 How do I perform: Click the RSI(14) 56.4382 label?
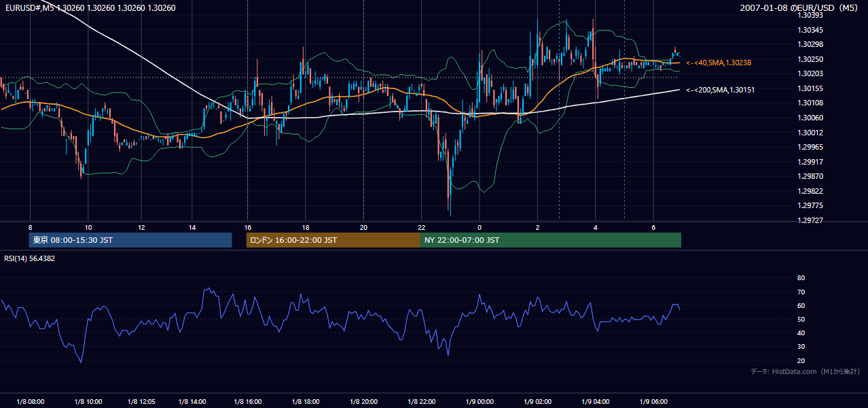click(30, 258)
